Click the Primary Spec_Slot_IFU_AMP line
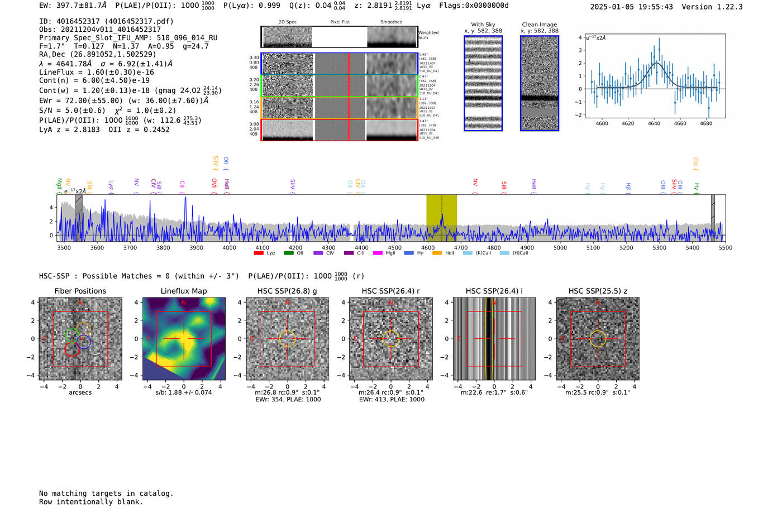This screenshot has height=532, width=782. (x=128, y=38)
